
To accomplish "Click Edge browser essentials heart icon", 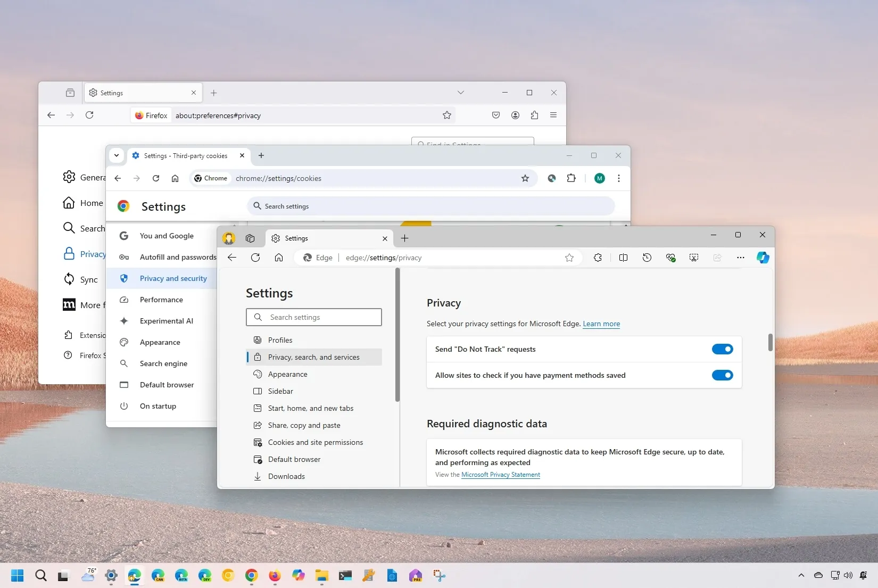I will pos(670,258).
